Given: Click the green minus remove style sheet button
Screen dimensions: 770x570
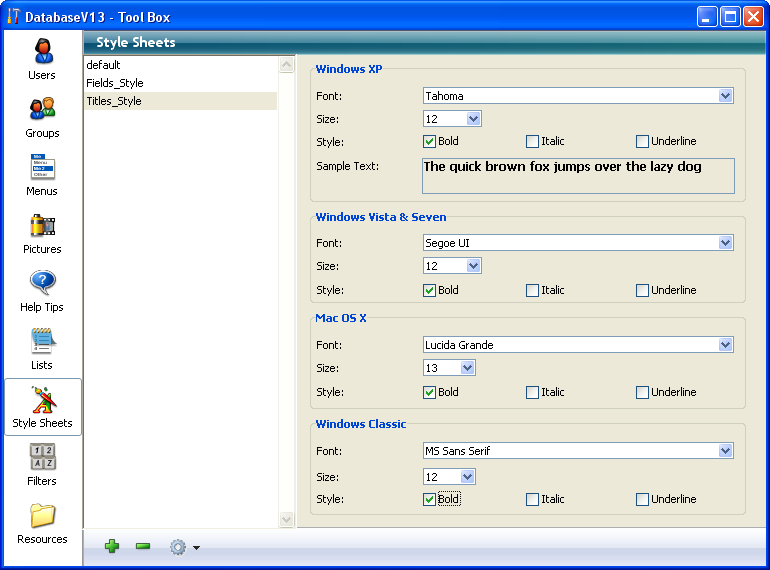Looking at the screenshot, I should click(x=143, y=546).
